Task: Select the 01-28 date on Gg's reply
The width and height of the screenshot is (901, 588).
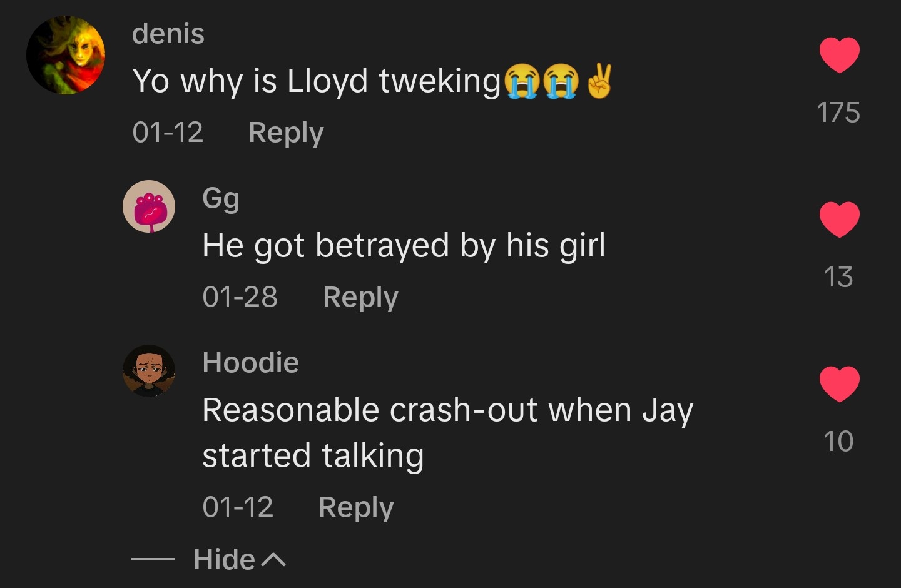Action: click(240, 297)
